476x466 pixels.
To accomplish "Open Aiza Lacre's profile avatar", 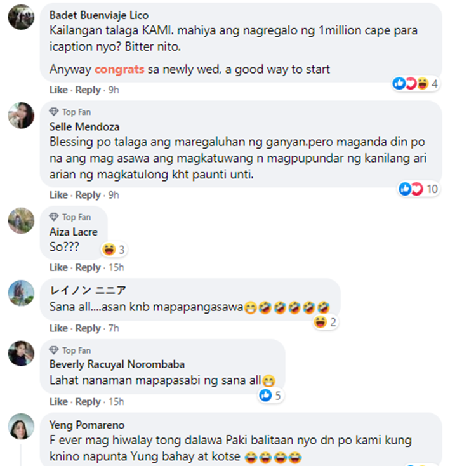I will point(21,220).
